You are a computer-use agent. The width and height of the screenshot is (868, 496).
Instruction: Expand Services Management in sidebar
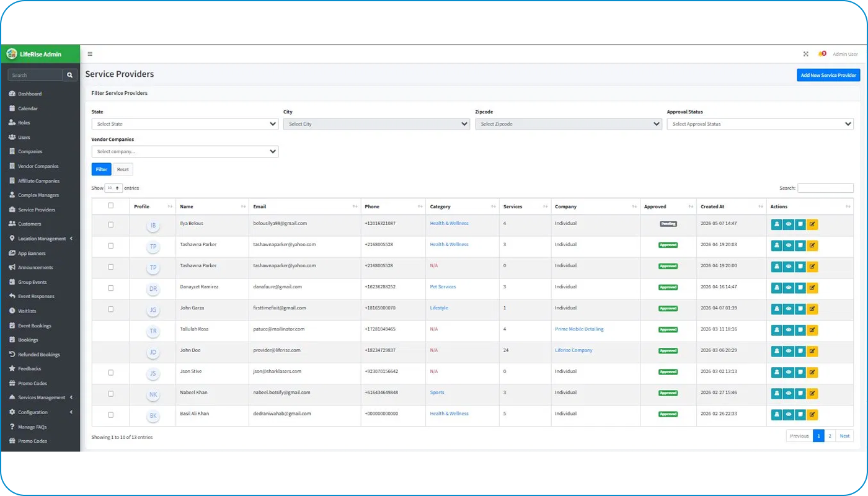40,397
